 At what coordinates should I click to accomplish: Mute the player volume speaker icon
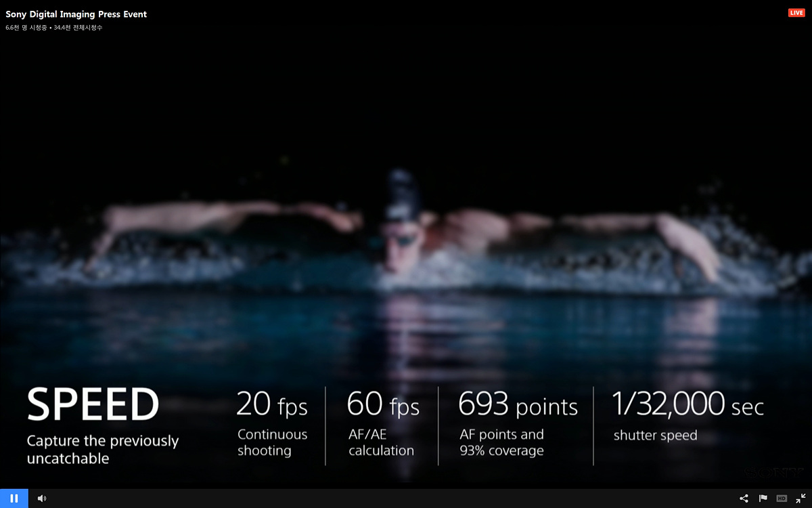pos(42,499)
